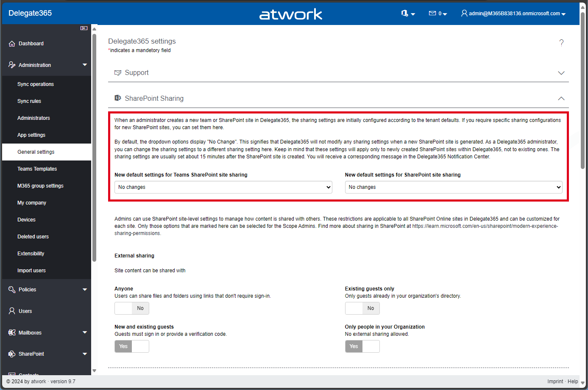Select Teams Templates menu item
588x390 pixels.
click(x=37, y=169)
